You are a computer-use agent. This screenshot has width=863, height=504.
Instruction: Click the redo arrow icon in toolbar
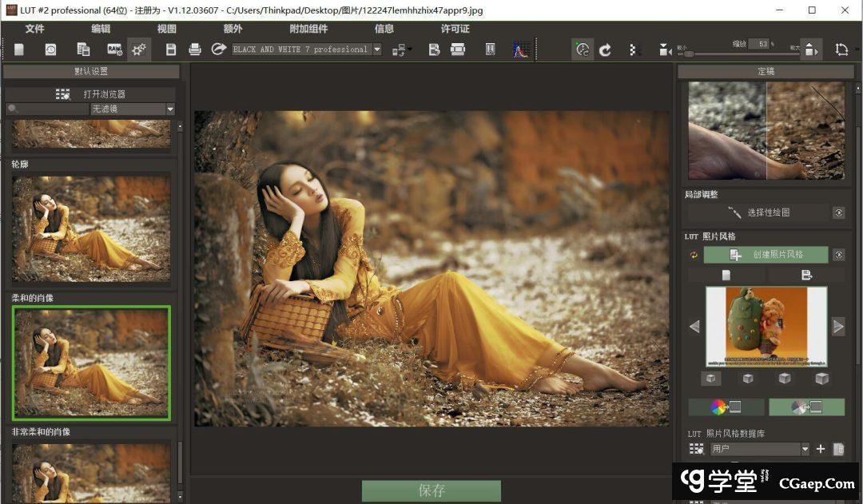click(605, 50)
